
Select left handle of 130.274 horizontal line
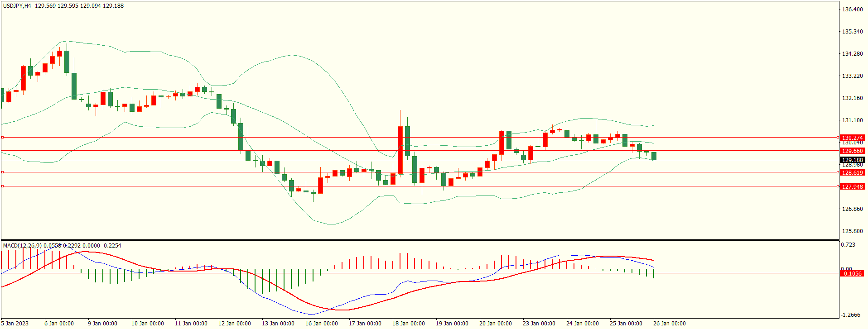[x=2, y=137]
